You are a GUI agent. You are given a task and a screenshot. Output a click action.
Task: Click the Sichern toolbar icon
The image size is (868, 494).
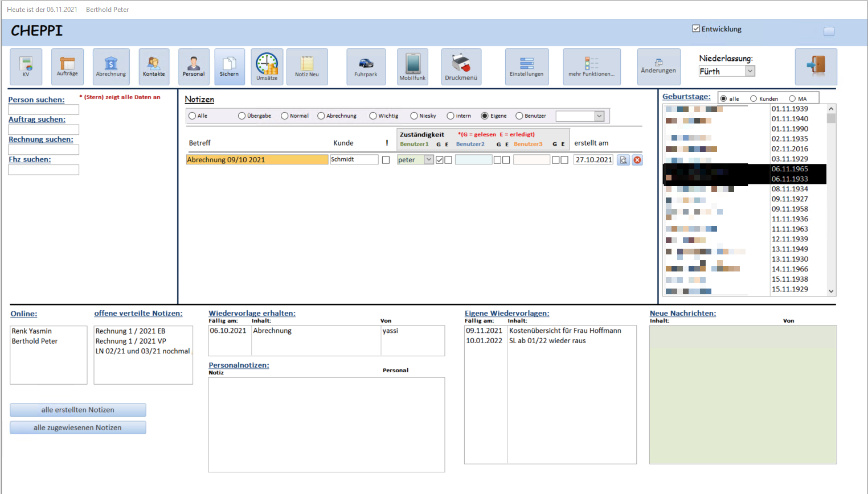[230, 67]
